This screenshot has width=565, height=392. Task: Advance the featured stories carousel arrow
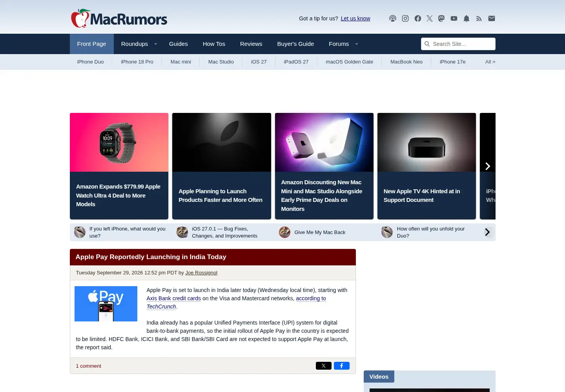tap(488, 166)
